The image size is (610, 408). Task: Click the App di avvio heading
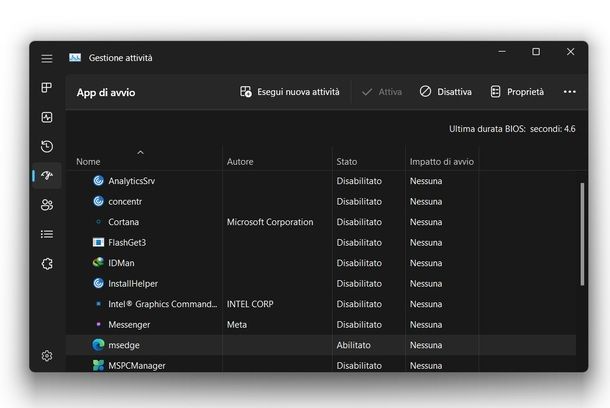[106, 93]
